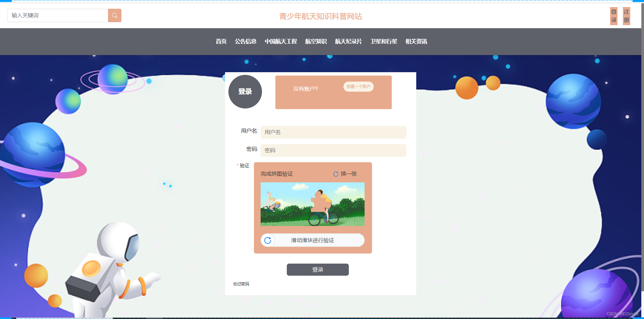Submit with the dark 登录 button below the captcha
The width and height of the screenshot is (644, 319).
318,270
